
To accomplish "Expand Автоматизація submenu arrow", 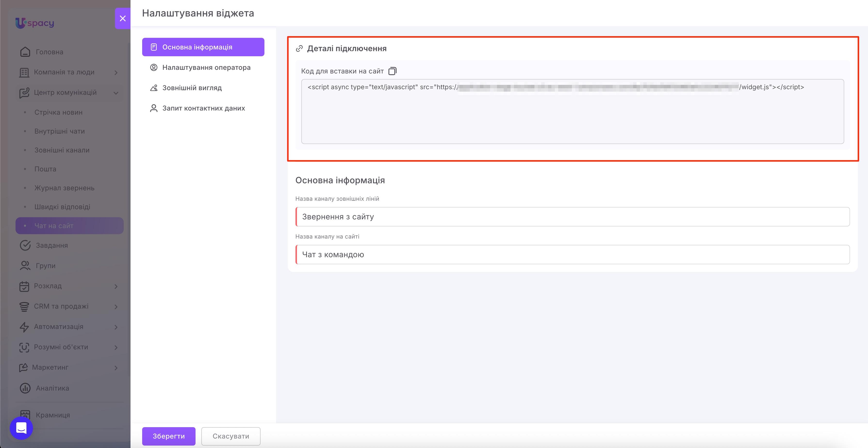I will click(x=116, y=327).
